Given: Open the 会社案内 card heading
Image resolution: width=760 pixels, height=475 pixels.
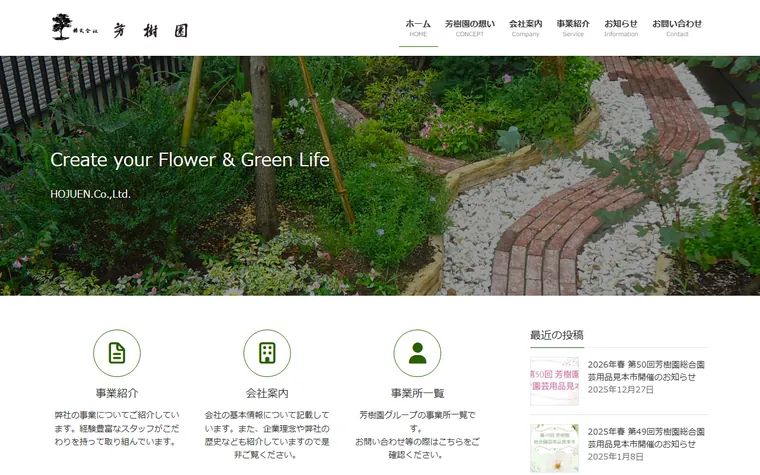Looking at the screenshot, I should 267,393.
